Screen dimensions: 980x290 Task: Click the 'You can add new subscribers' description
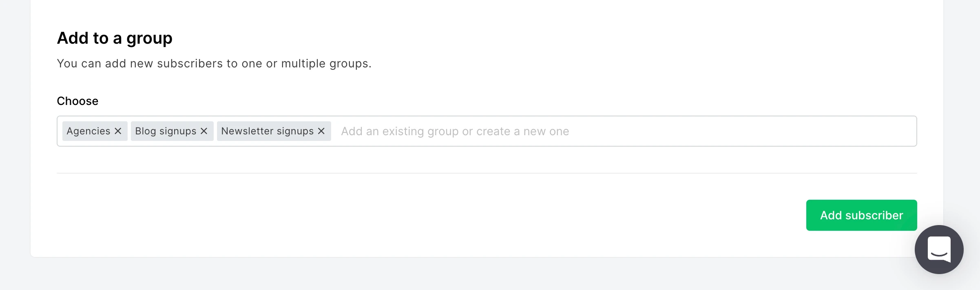pyautogui.click(x=214, y=64)
